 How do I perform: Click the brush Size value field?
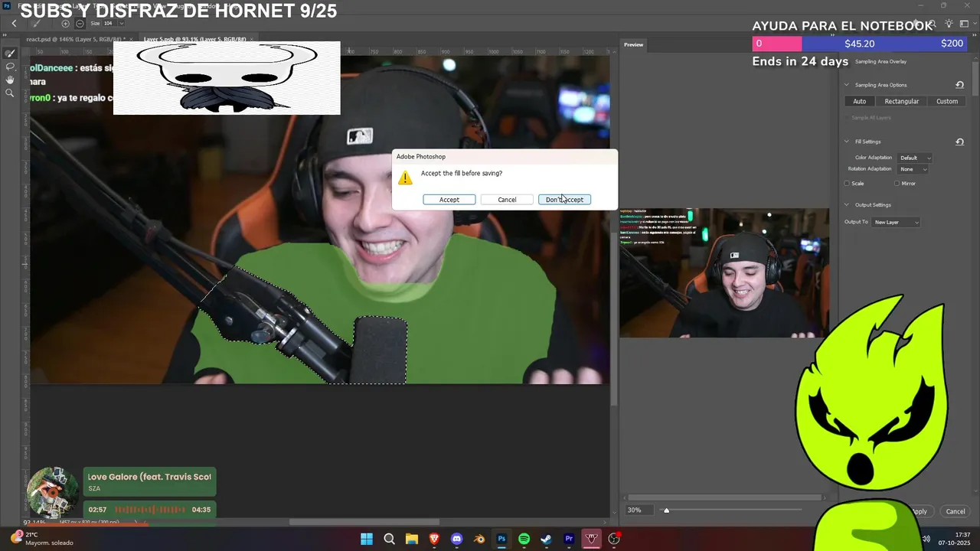coord(107,24)
